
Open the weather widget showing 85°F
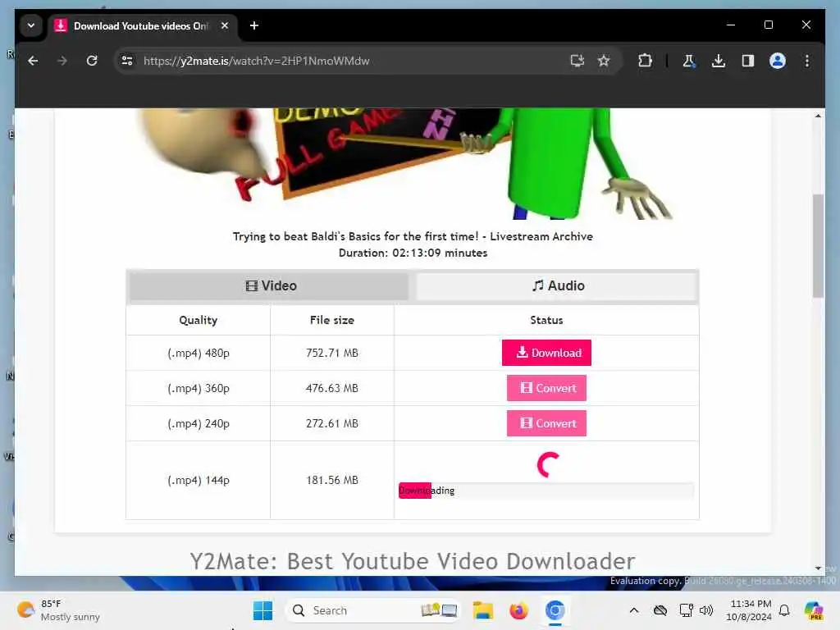coord(58,610)
